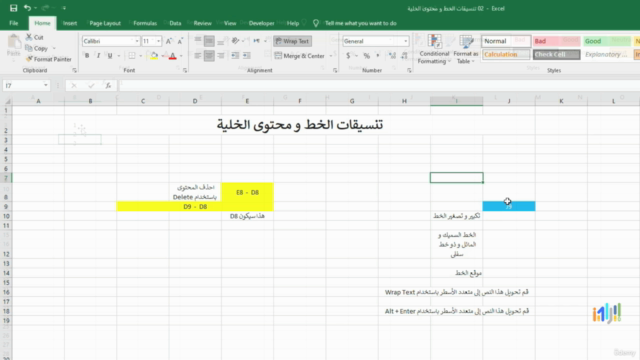Click the row 14 header
This screenshot has height=360, width=640.
[x=6, y=273]
